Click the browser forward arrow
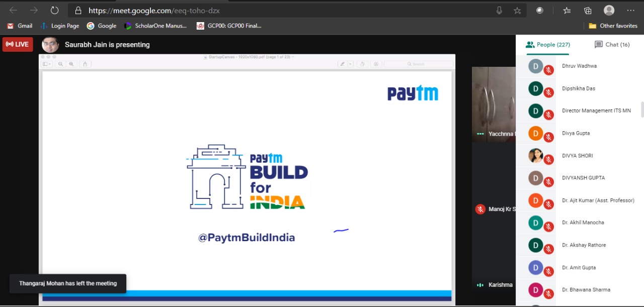This screenshot has width=644, height=307. click(x=34, y=10)
